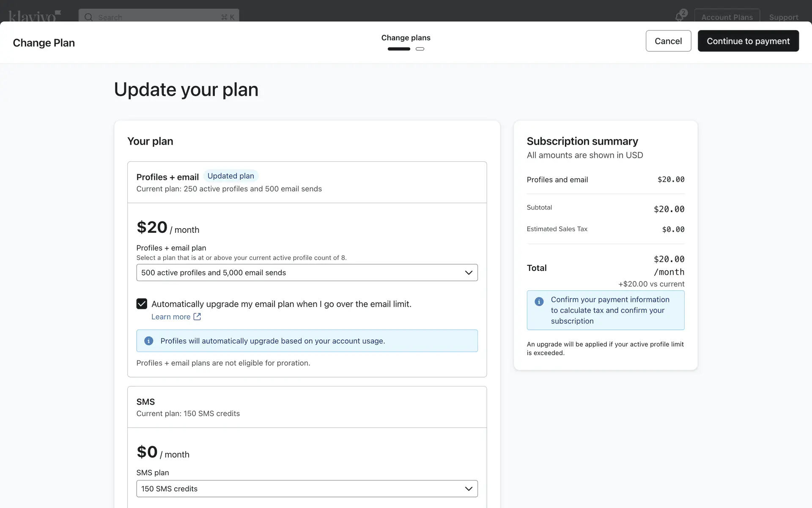Open the Learn more link
Screen dimensions: 812x508
point(171,317)
